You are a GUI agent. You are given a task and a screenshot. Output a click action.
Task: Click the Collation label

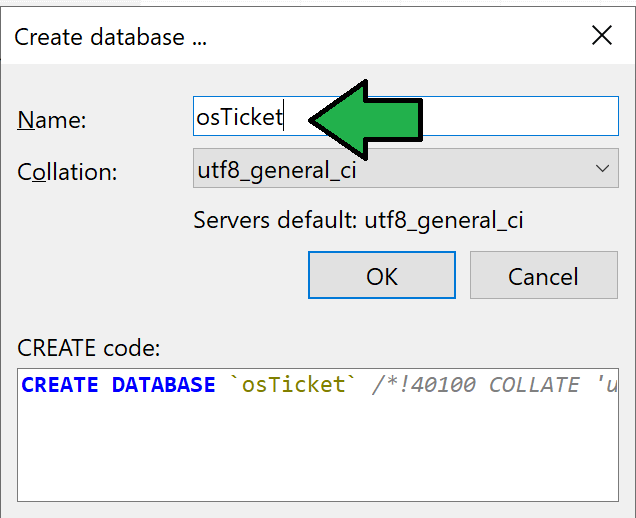[67, 172]
